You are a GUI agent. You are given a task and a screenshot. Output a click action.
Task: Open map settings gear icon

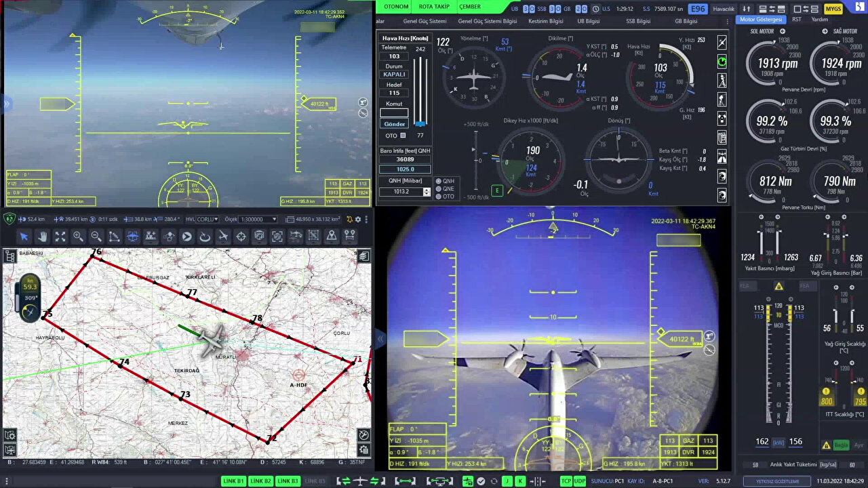pos(359,219)
